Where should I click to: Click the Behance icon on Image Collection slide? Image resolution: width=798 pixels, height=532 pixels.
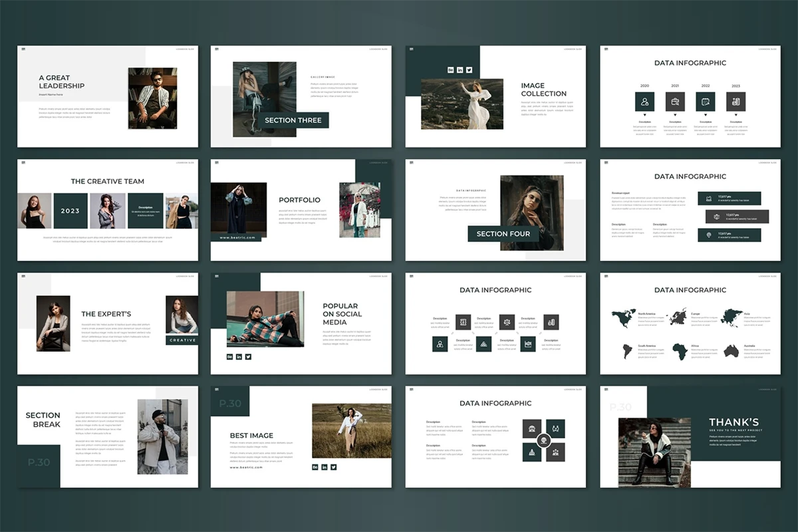click(450, 70)
